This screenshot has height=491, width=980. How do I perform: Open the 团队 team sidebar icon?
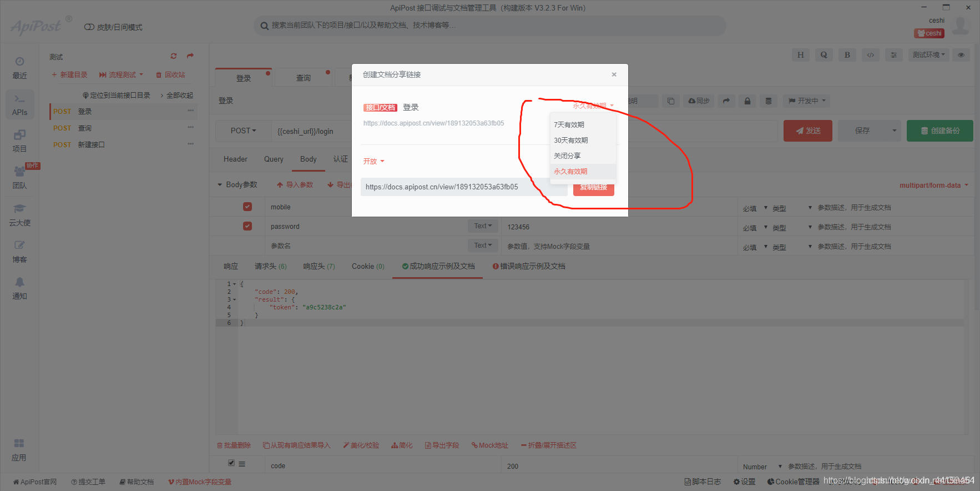coord(19,178)
